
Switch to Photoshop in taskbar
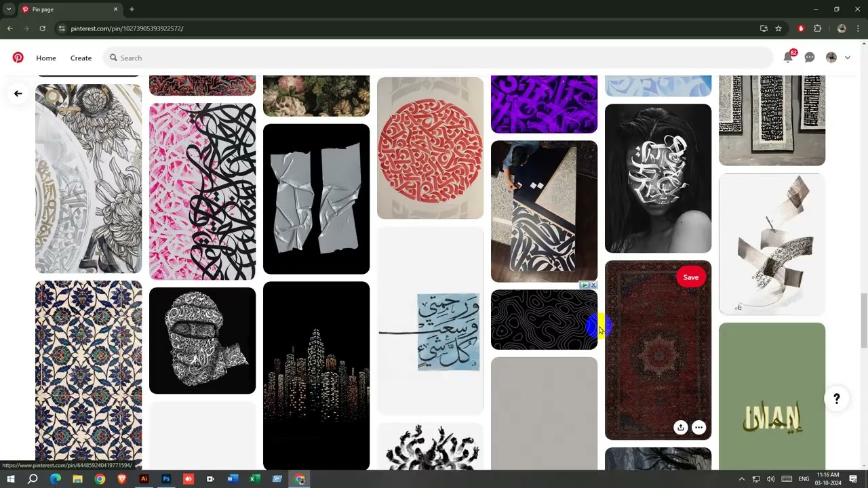point(166,479)
